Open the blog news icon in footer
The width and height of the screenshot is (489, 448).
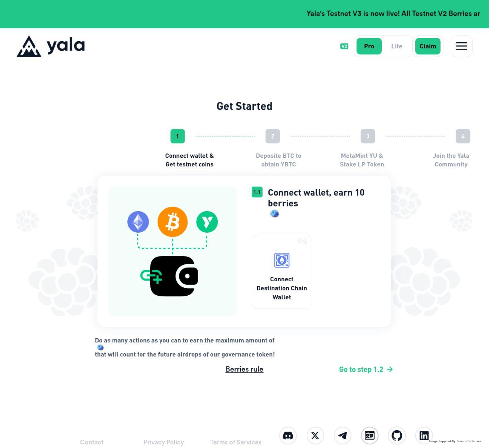click(x=370, y=436)
